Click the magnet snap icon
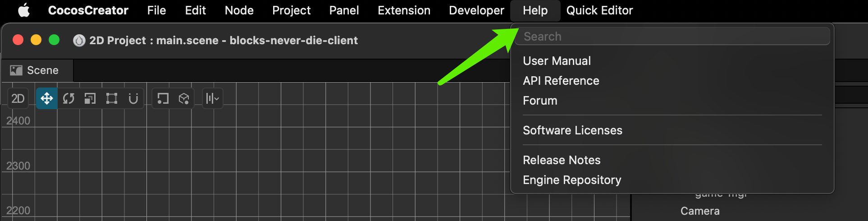The image size is (868, 221). 133,98
